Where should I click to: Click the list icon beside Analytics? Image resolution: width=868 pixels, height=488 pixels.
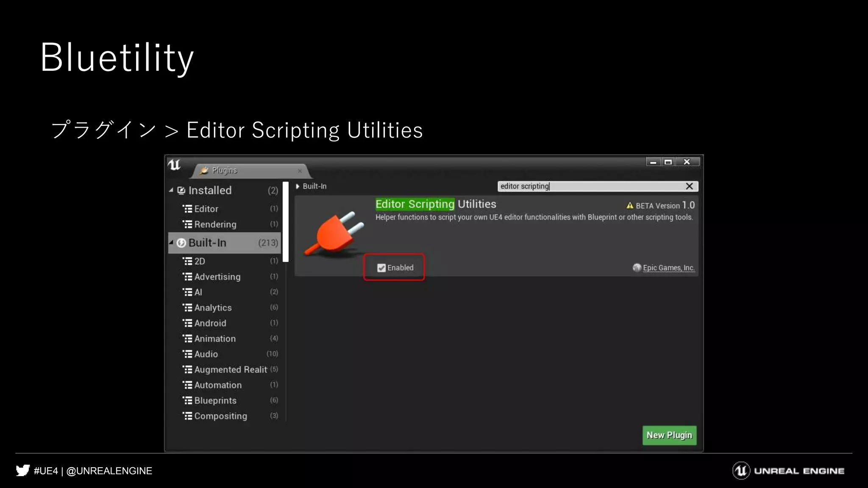point(187,308)
